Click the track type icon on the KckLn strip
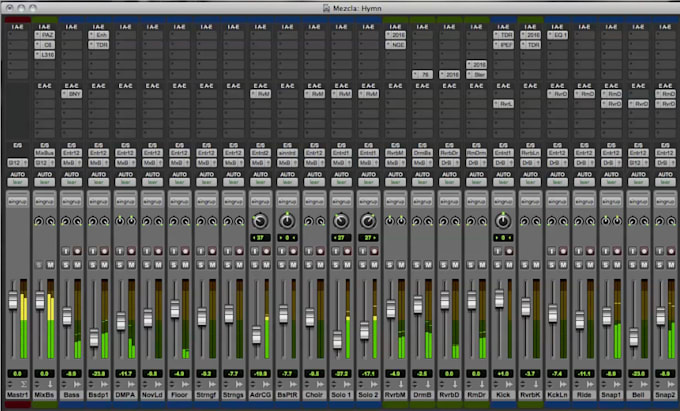Screen dimensions: 680x411 563,384
